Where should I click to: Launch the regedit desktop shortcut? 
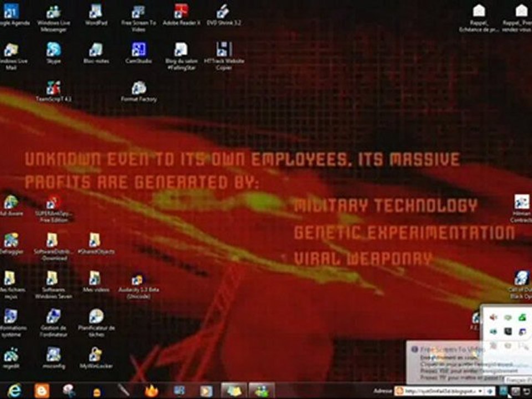pos(11,357)
